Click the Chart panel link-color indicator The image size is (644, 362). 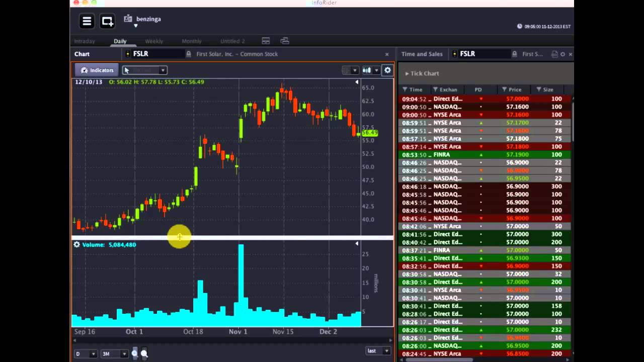tap(128, 54)
